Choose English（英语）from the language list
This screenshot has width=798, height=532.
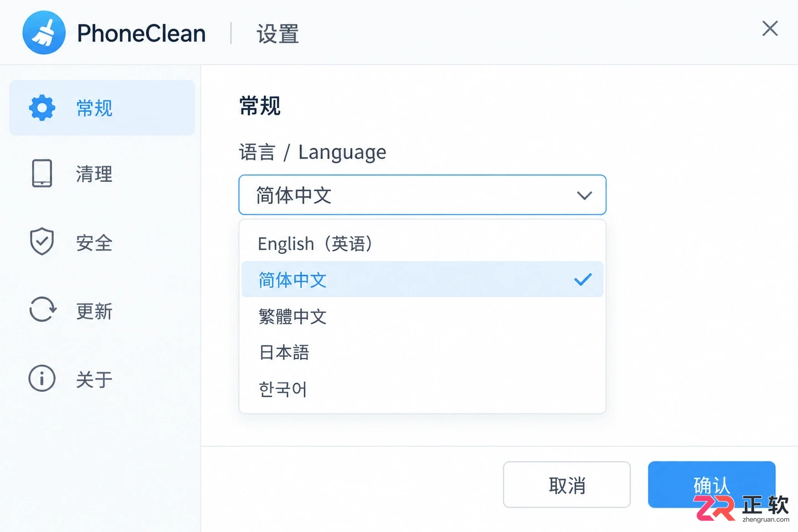click(x=422, y=243)
